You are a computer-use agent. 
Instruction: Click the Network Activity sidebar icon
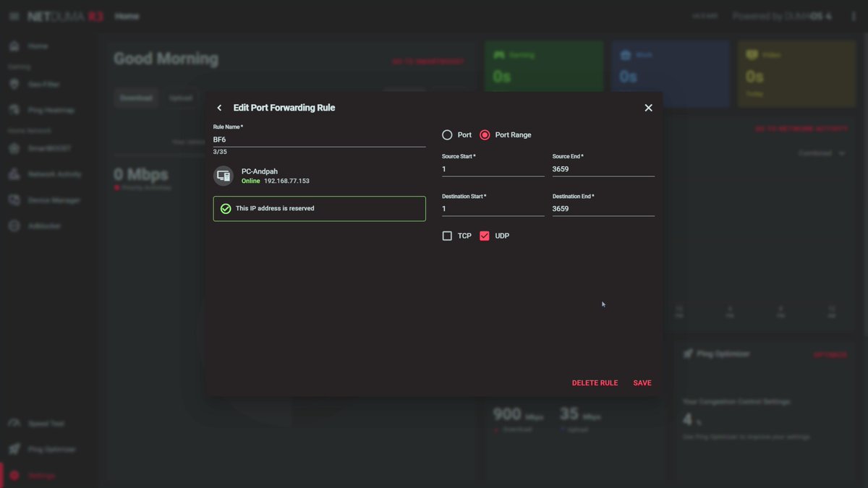(14, 174)
